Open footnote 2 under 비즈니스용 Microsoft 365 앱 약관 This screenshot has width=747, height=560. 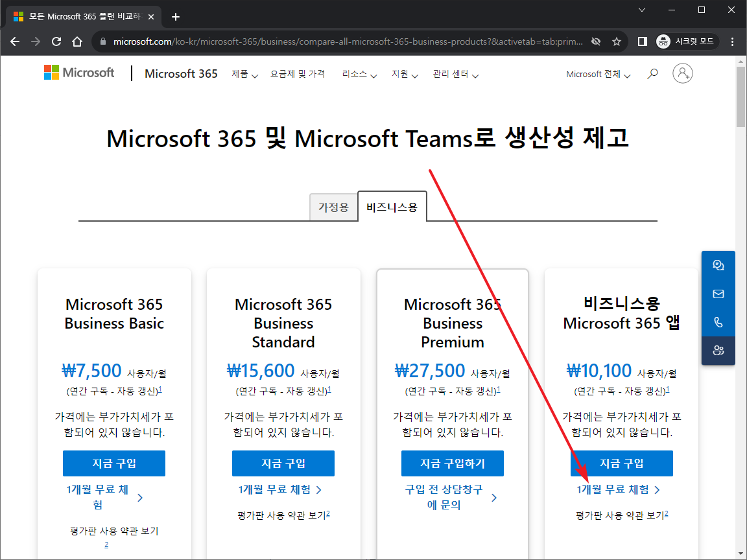(667, 514)
